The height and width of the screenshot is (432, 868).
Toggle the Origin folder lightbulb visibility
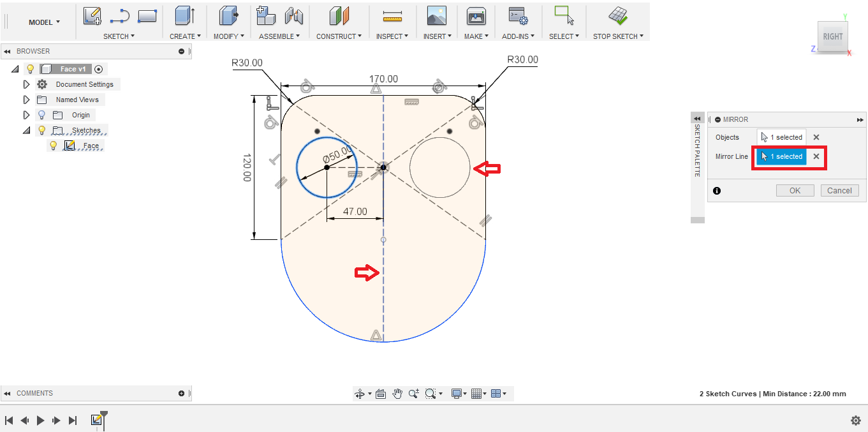coord(42,115)
